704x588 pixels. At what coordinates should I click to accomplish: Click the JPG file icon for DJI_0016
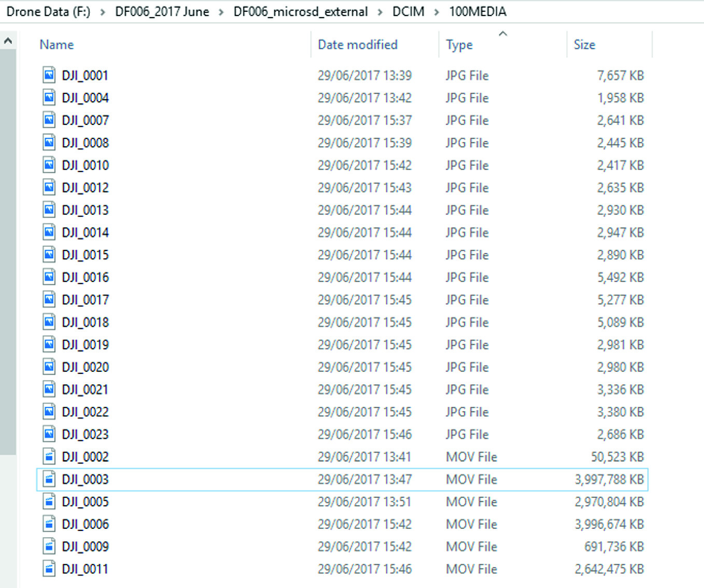49,277
